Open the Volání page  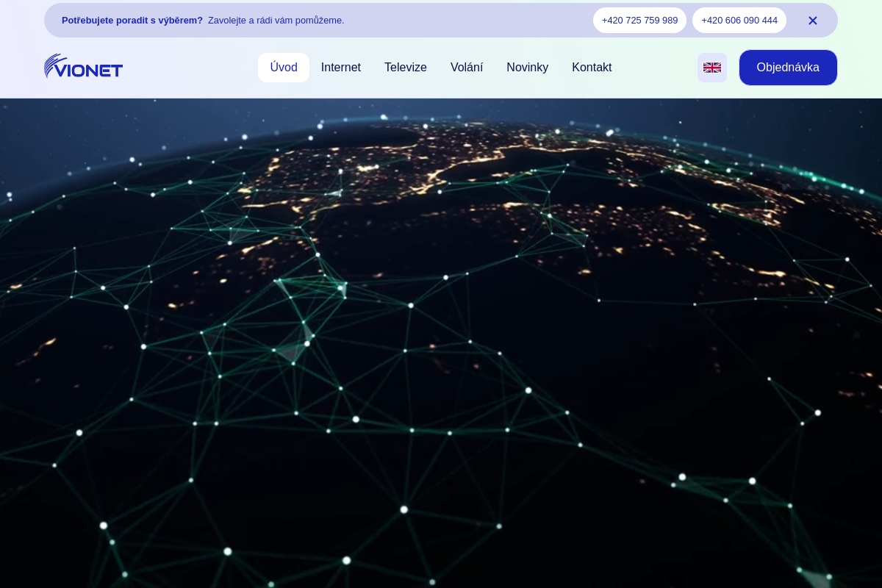[x=466, y=68]
